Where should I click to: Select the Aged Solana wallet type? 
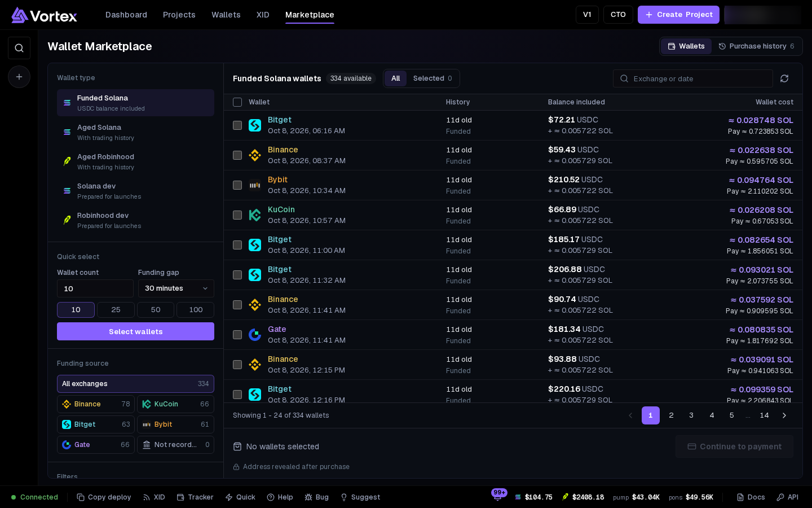pyautogui.click(x=135, y=132)
